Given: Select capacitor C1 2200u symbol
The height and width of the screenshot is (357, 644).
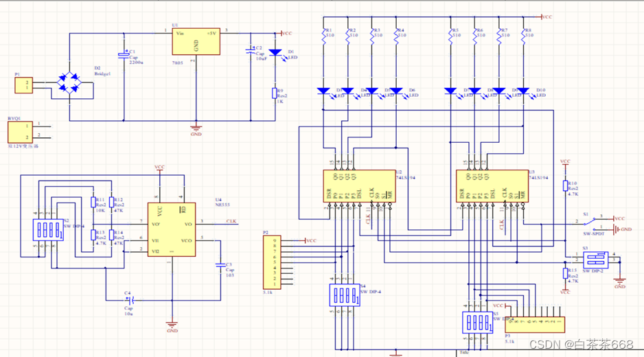Looking at the screenshot, I should pos(124,55).
